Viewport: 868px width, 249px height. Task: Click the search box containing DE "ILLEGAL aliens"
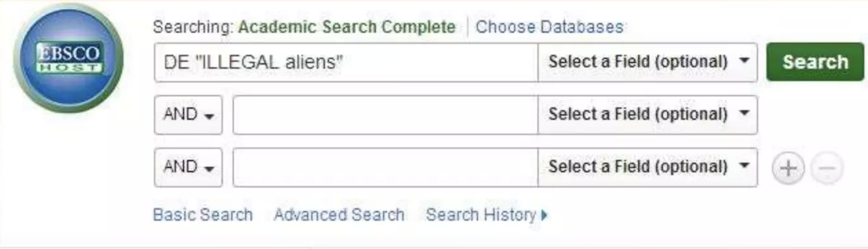(346, 62)
